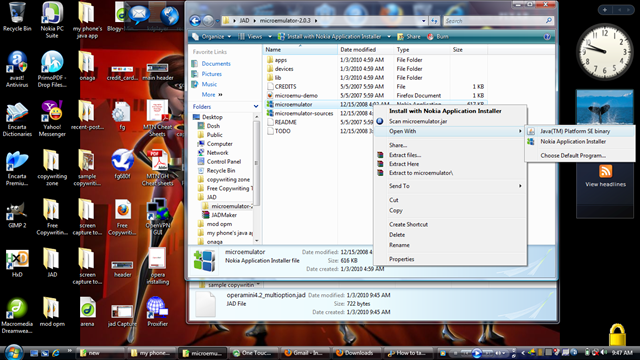Image resolution: width=640 pixels, height=360 pixels.
Task: Switch to One Touch taskbar button
Action: pos(254,353)
